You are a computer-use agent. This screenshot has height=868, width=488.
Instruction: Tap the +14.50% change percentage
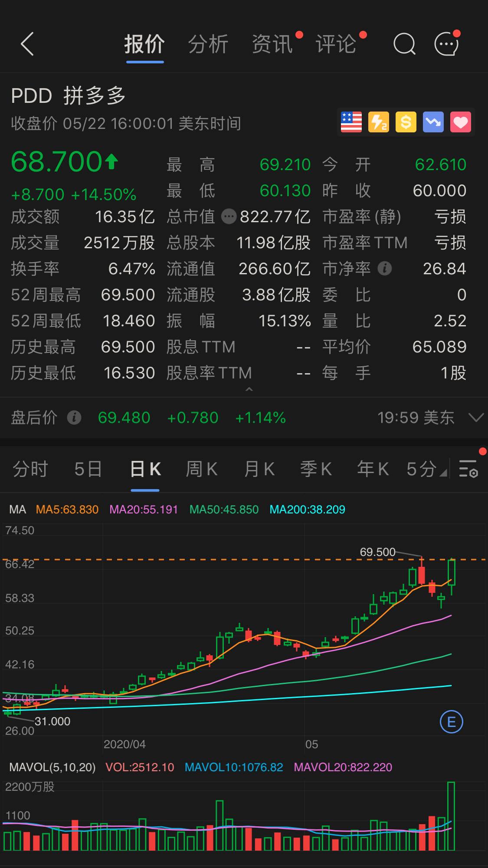click(104, 195)
